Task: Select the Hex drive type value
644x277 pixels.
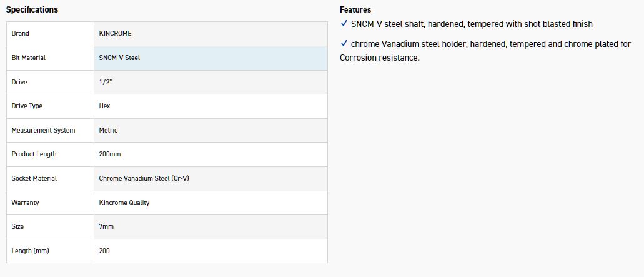Action: [104, 106]
